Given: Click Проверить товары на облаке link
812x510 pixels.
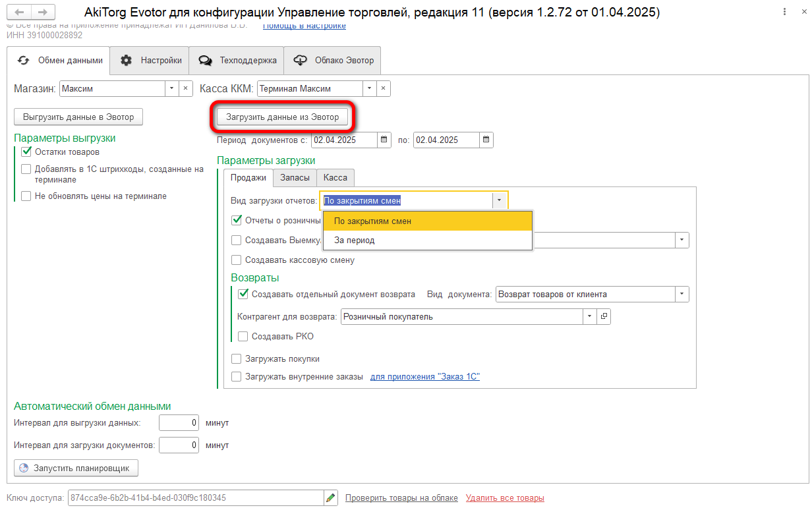Looking at the screenshot, I should click(401, 498).
